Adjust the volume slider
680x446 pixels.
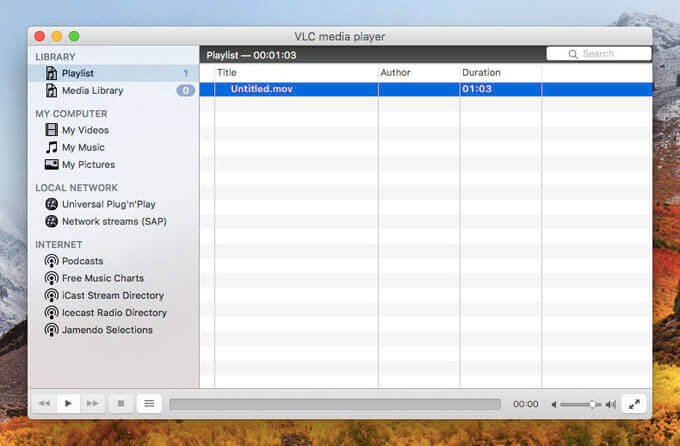tap(581, 404)
